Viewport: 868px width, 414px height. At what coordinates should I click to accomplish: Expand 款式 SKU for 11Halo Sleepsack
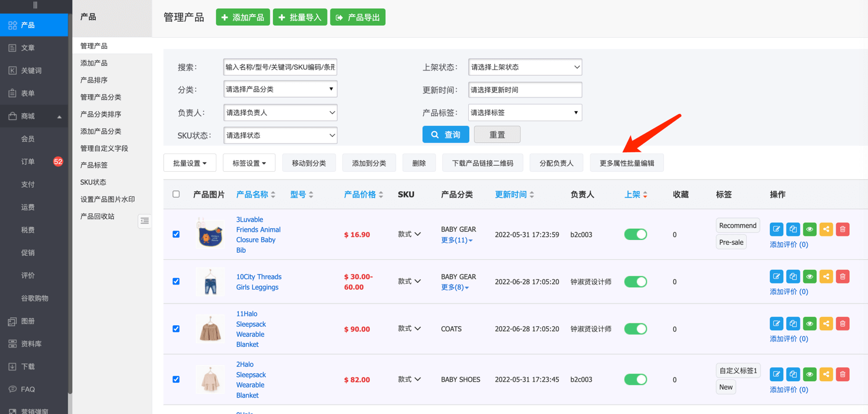point(409,329)
